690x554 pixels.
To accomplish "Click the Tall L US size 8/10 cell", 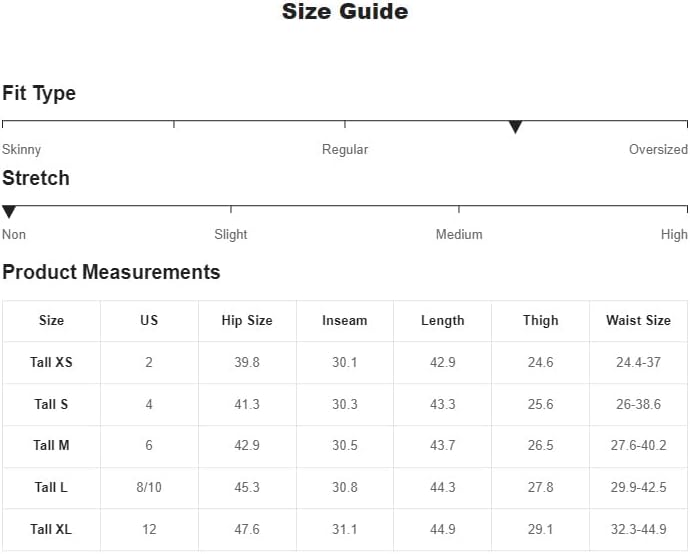I will [149, 488].
